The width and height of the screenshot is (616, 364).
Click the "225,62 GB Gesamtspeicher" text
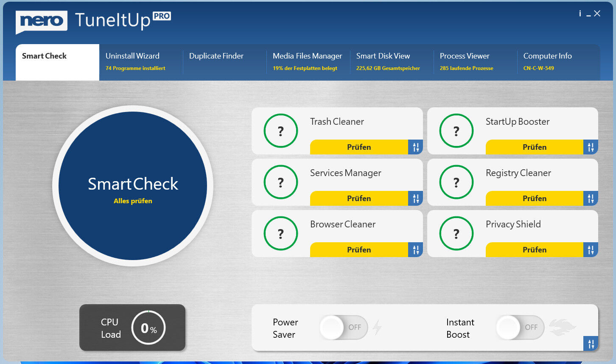pos(388,68)
